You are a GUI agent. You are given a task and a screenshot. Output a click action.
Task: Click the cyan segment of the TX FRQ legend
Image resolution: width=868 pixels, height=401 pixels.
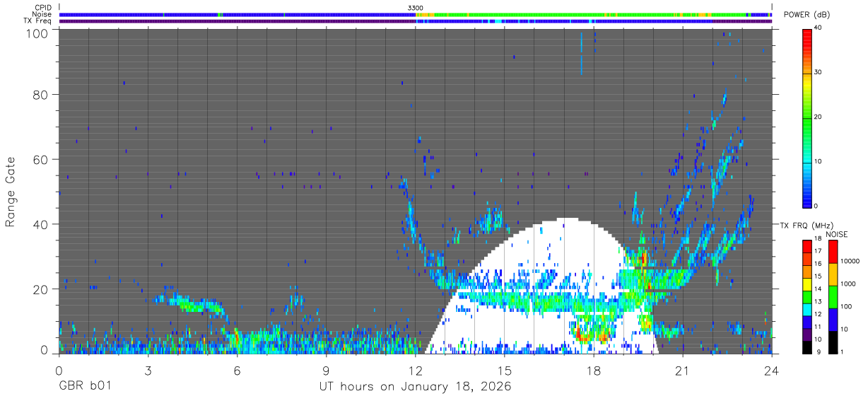pyautogui.click(x=807, y=309)
